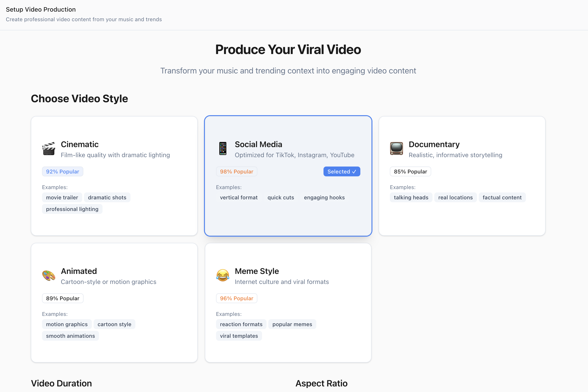
Task: Click the viral templates example tag
Action: coord(239,336)
